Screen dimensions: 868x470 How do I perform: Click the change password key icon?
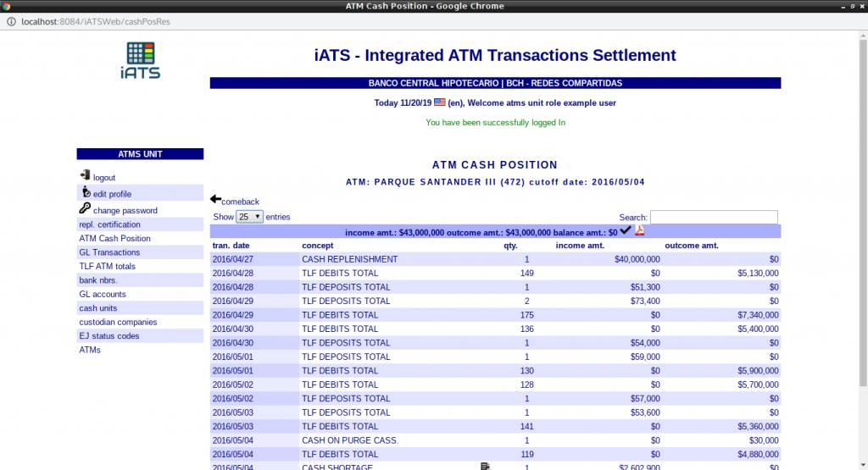click(85, 208)
